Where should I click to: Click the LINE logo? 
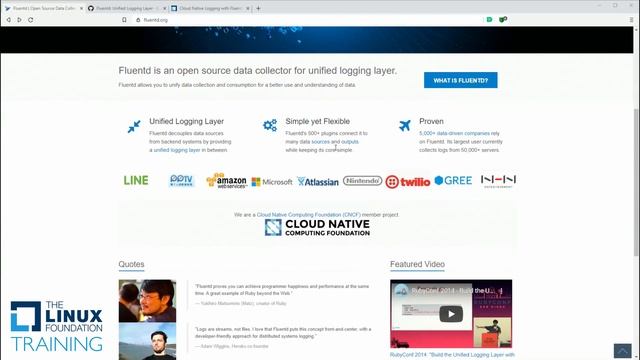click(x=136, y=180)
